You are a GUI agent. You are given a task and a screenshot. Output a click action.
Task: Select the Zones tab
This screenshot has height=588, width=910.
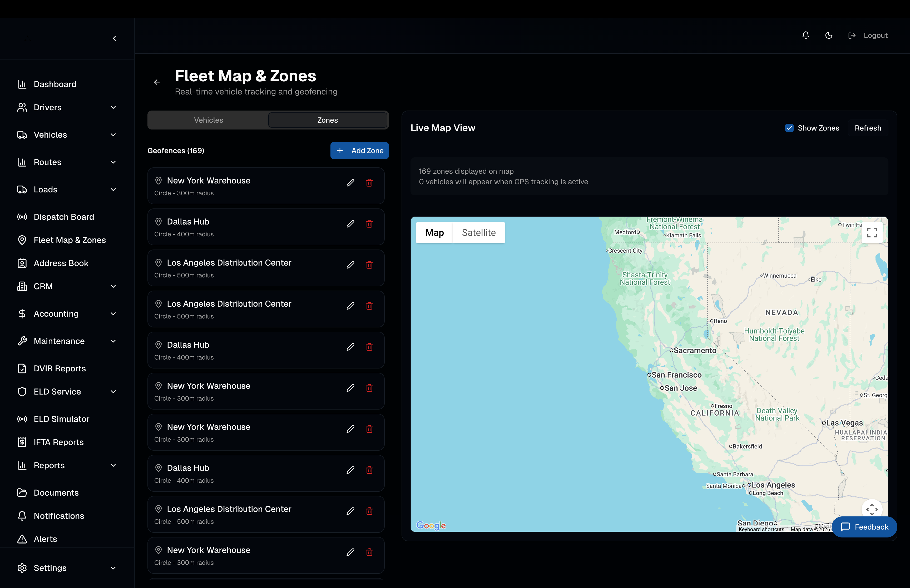(x=327, y=120)
